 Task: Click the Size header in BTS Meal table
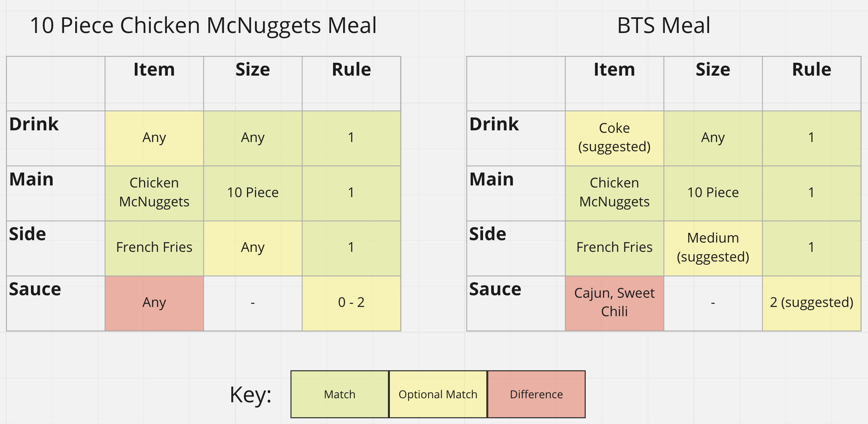click(713, 70)
